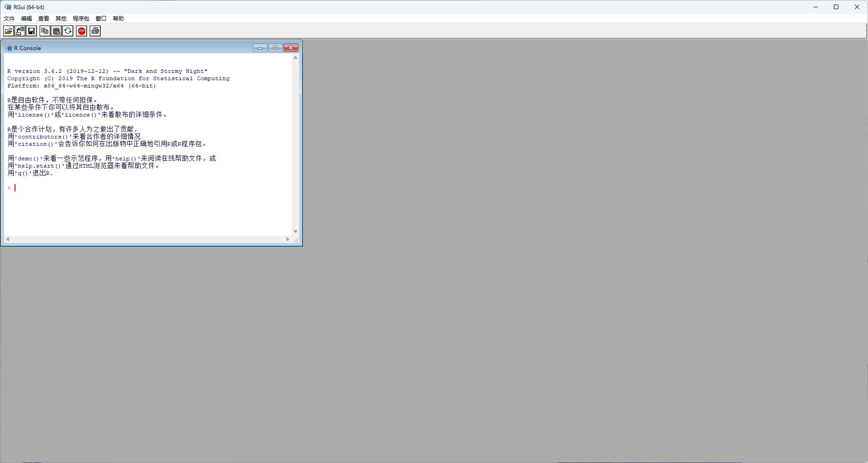Open the 编辑 menu
This screenshot has width=868, height=463.
click(26, 19)
